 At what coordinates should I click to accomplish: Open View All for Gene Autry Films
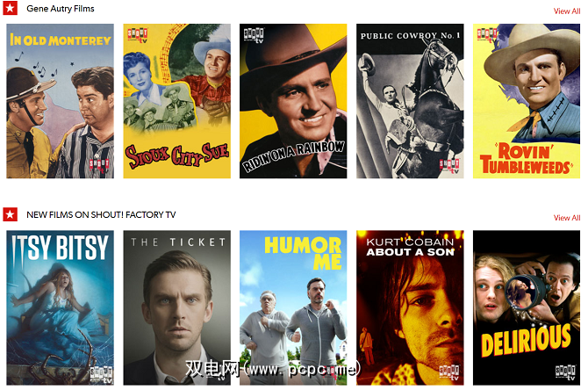(567, 11)
